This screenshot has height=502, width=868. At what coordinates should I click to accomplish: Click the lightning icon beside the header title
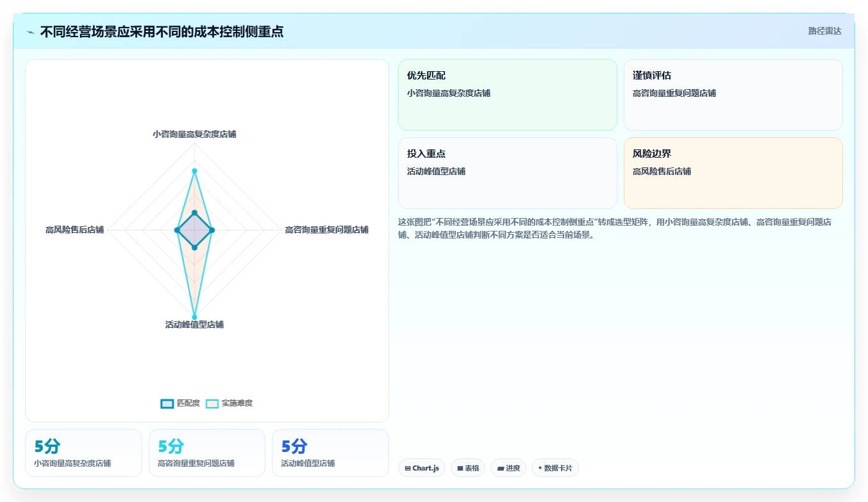coord(31,32)
